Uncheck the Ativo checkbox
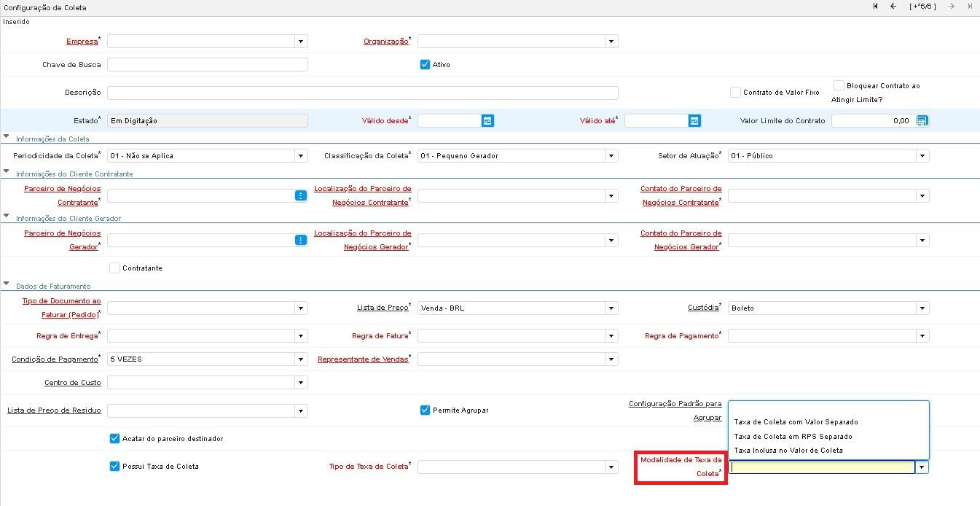The image size is (980, 506). point(426,64)
